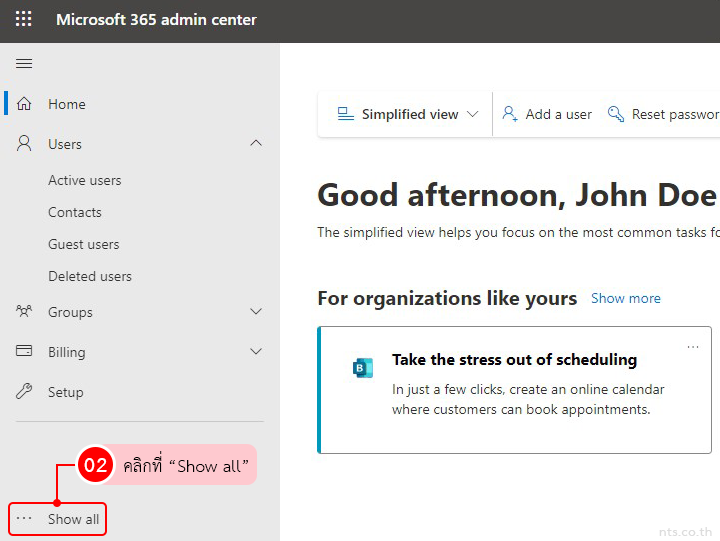720x541 pixels.
Task: Click the Home house icon
Action: pos(24,104)
